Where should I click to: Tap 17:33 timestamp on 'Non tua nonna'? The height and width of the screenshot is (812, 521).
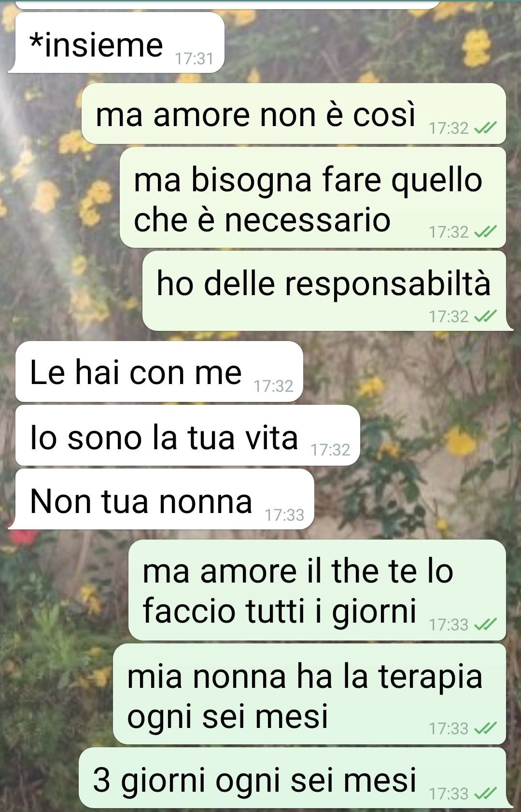tap(284, 515)
